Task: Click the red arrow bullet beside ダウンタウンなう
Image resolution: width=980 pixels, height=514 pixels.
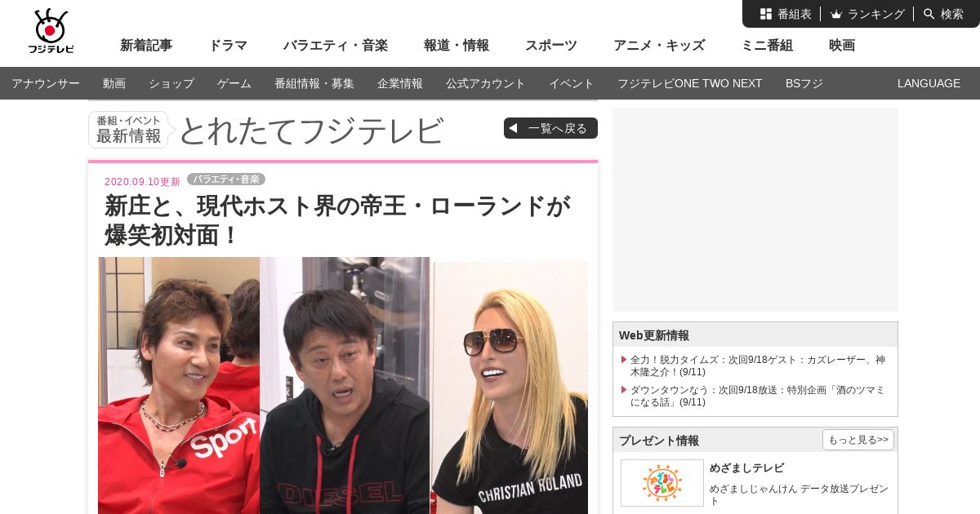Action: click(x=624, y=389)
